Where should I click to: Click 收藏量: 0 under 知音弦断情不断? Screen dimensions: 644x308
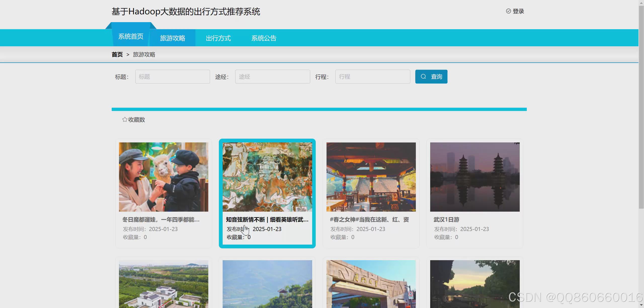(239, 237)
